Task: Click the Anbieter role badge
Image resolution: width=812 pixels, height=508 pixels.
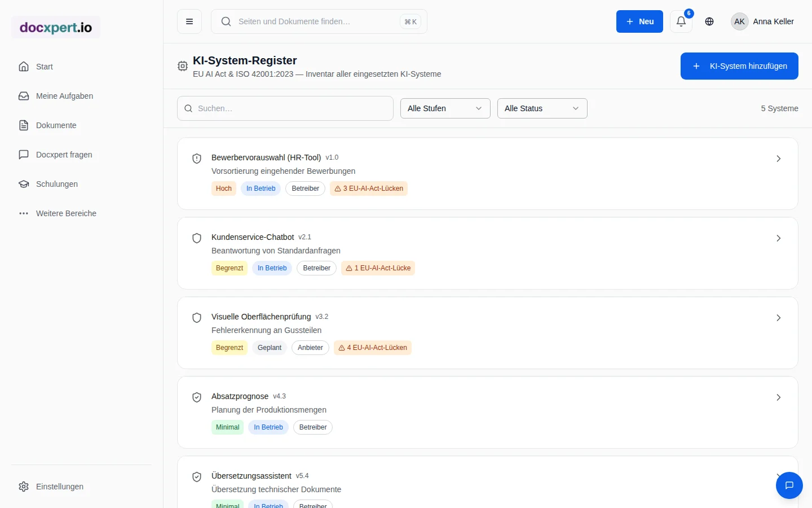Action: click(x=310, y=348)
